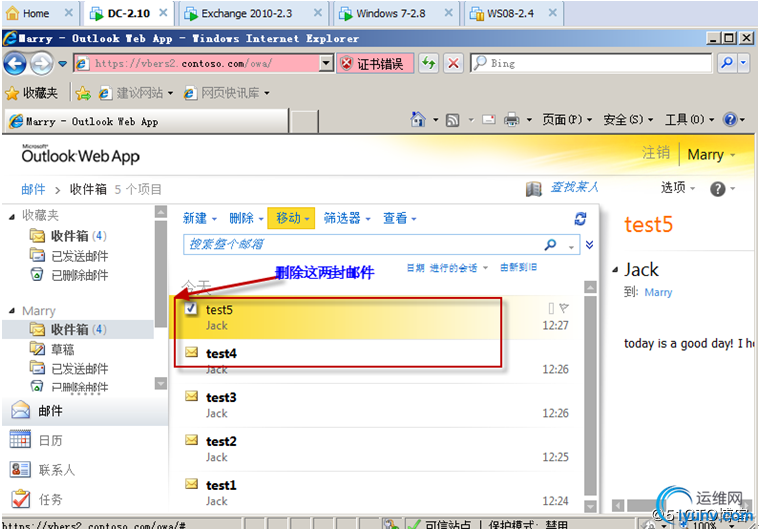Open the Contacts module
759x532 pixels.
click(85, 470)
